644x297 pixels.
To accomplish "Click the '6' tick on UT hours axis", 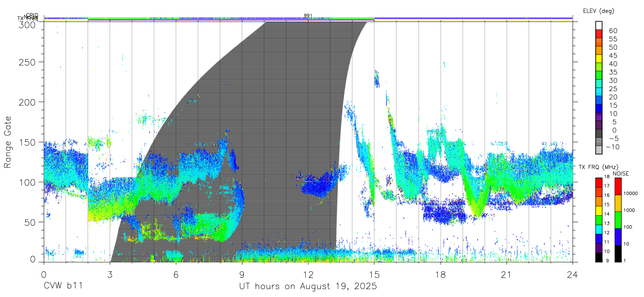I will click(176, 274).
